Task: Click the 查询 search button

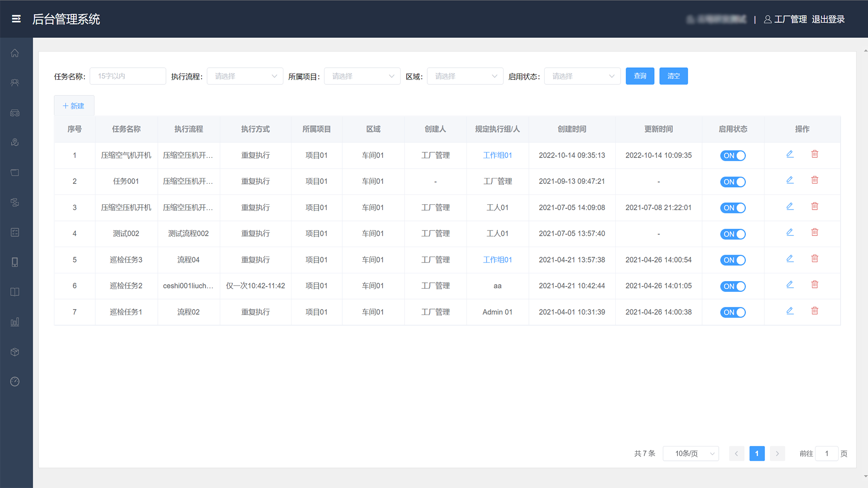Action: (640, 76)
